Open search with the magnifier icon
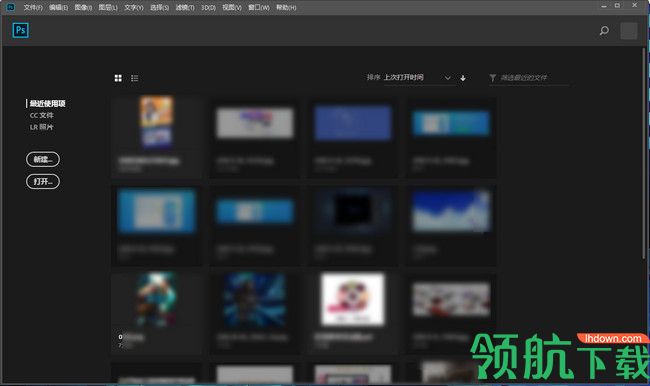 click(604, 31)
